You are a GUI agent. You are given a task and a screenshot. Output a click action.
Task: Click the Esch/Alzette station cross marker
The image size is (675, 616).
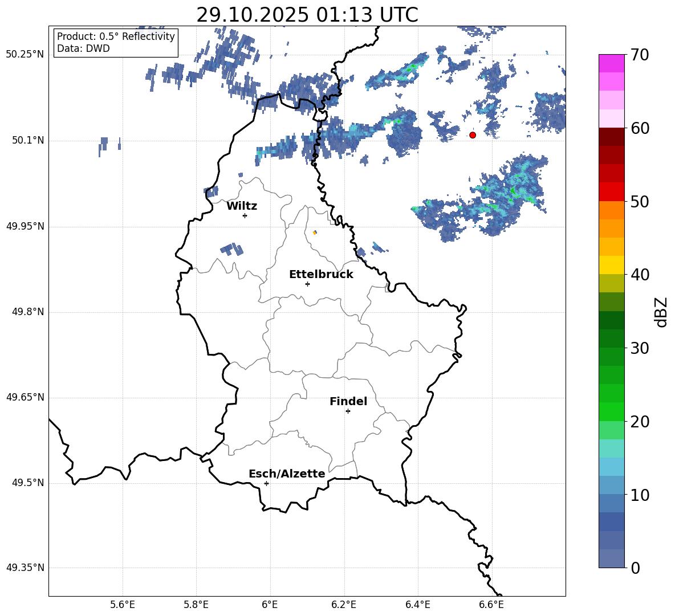click(x=266, y=483)
